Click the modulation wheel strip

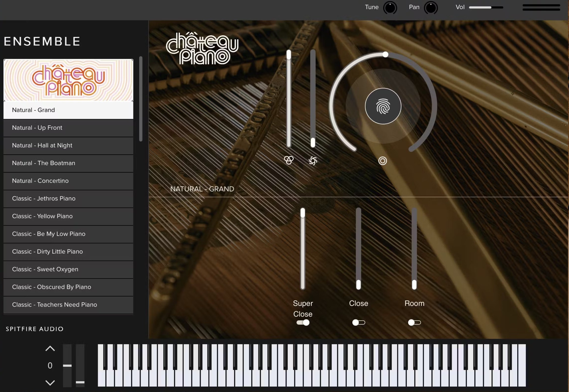pyautogui.click(x=80, y=365)
